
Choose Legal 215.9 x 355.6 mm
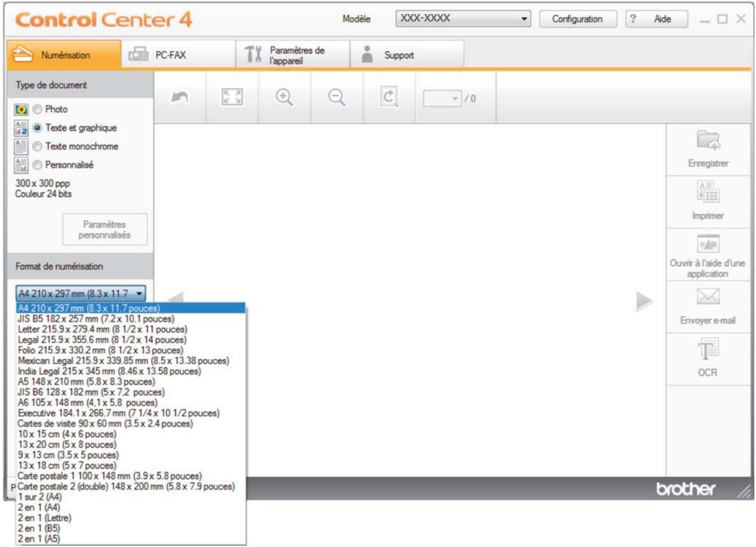(130, 340)
